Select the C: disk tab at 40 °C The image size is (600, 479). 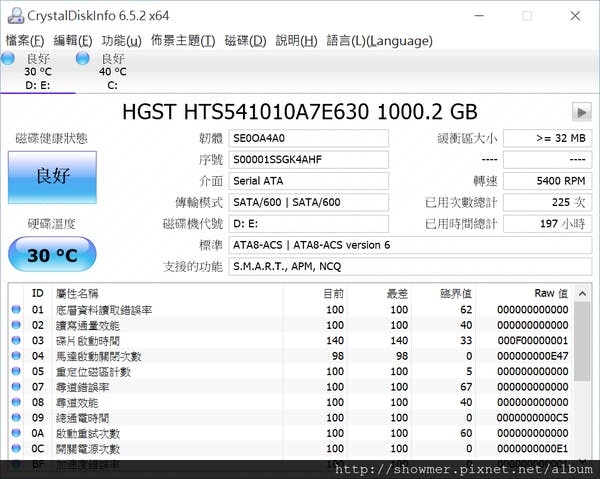[112, 72]
